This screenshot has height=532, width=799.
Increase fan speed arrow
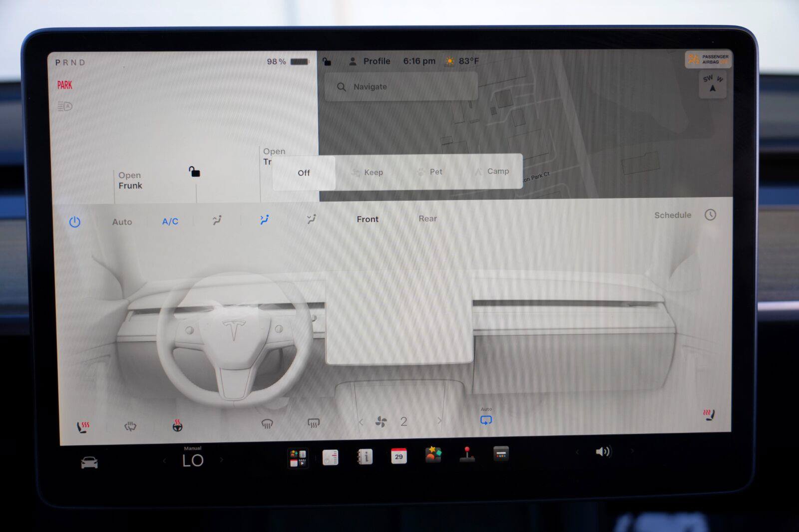pos(439,421)
